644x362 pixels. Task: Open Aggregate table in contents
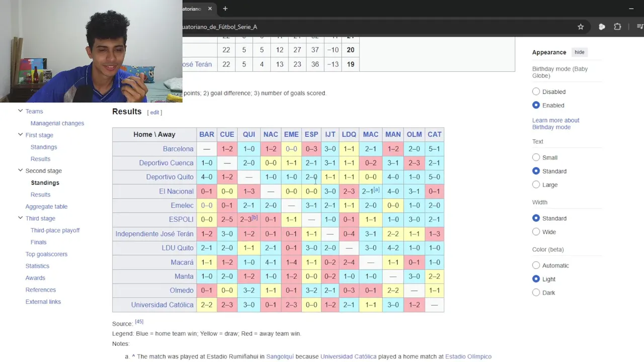point(46,207)
